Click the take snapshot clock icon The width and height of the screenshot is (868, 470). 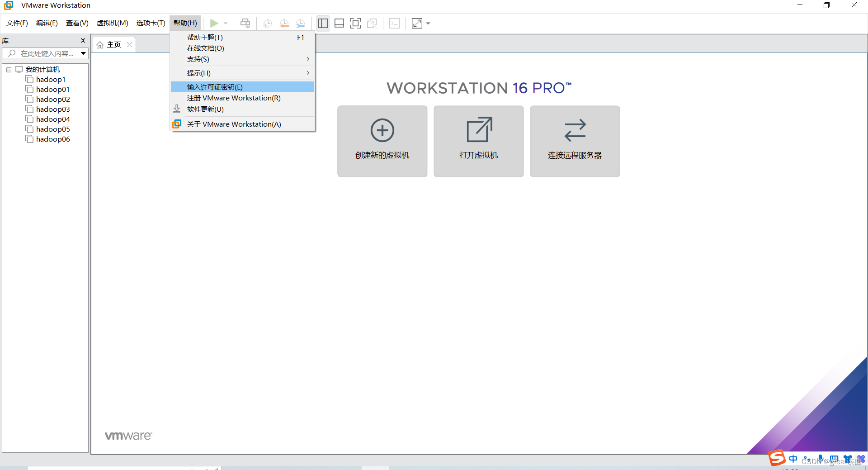tap(268, 24)
